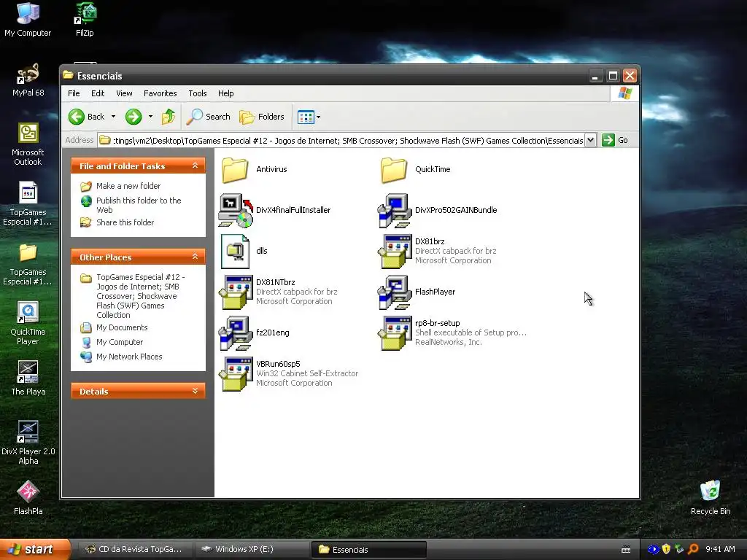Select the dlls file icon
The width and height of the screenshot is (747, 560).
coord(235,252)
